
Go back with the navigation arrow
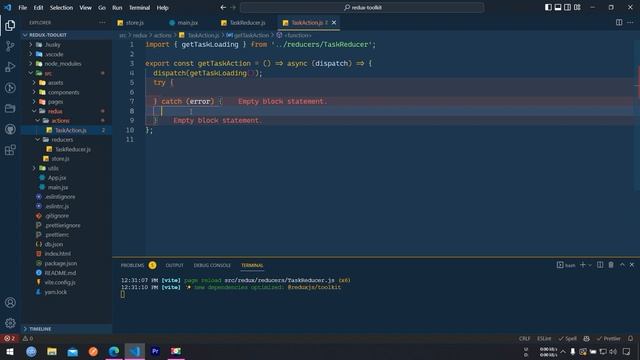click(223, 7)
